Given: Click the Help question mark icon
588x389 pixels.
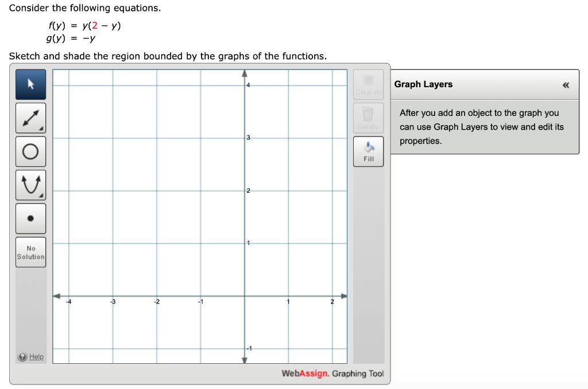Looking at the screenshot, I should pyautogui.click(x=22, y=356).
